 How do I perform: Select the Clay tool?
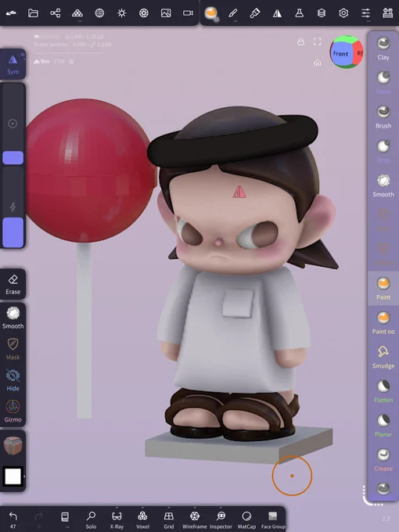tap(383, 49)
